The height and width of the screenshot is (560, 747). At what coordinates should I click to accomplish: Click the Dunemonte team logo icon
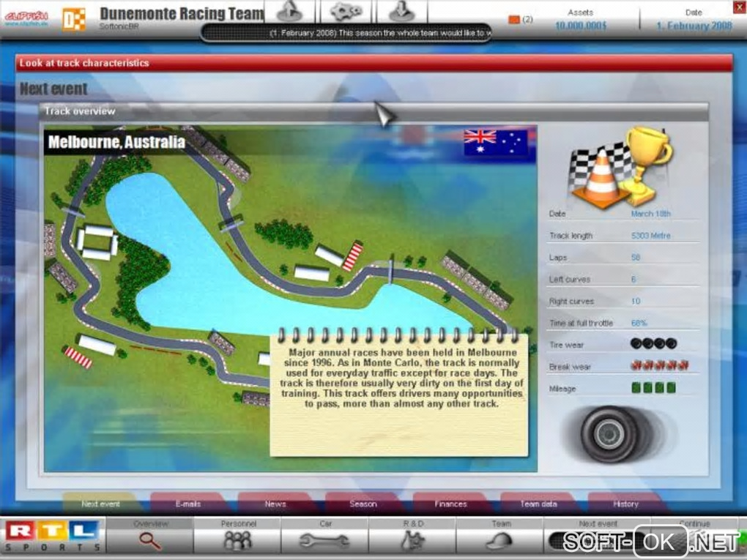click(74, 20)
